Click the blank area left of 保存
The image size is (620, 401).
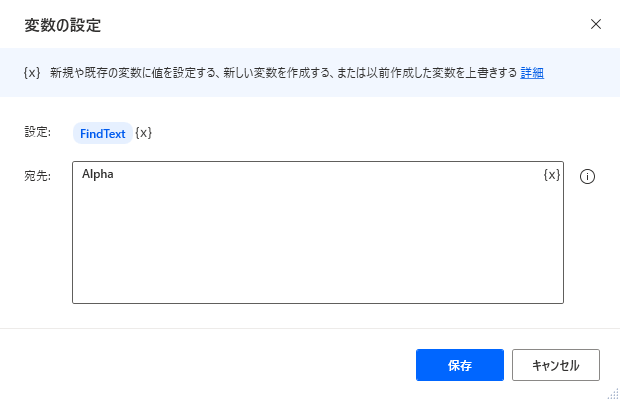click(x=208, y=365)
